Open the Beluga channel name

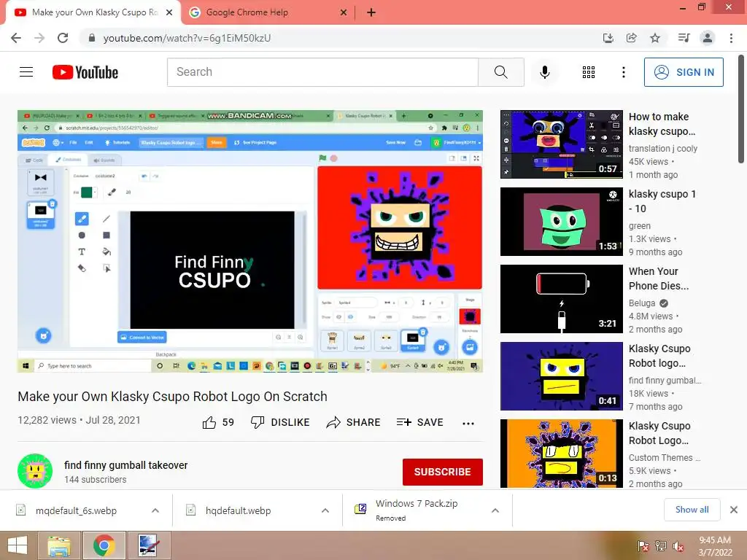(642, 303)
